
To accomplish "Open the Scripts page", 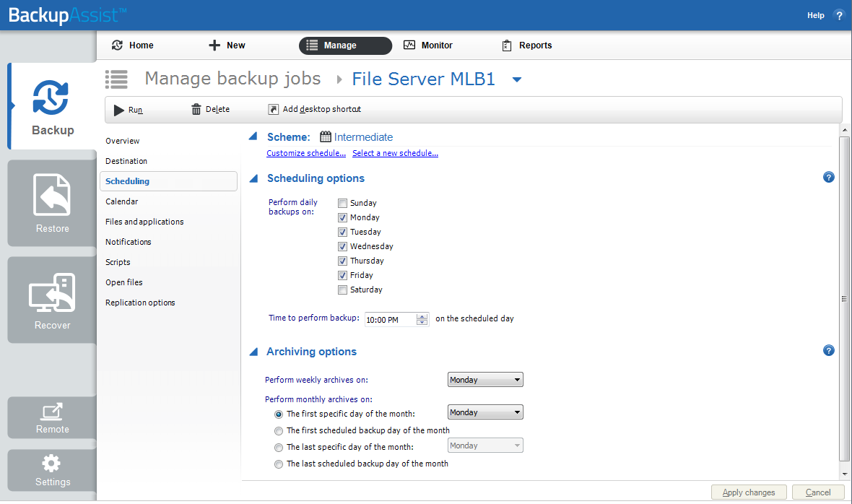I will (x=118, y=262).
